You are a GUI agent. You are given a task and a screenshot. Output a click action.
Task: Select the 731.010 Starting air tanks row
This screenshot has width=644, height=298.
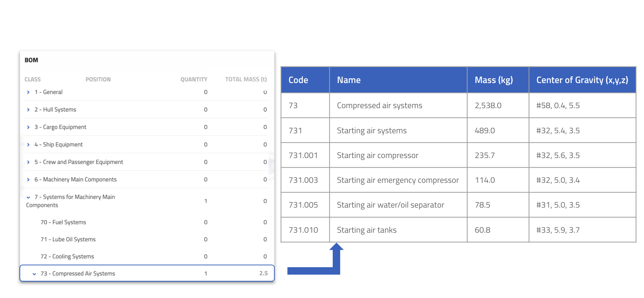458,230
